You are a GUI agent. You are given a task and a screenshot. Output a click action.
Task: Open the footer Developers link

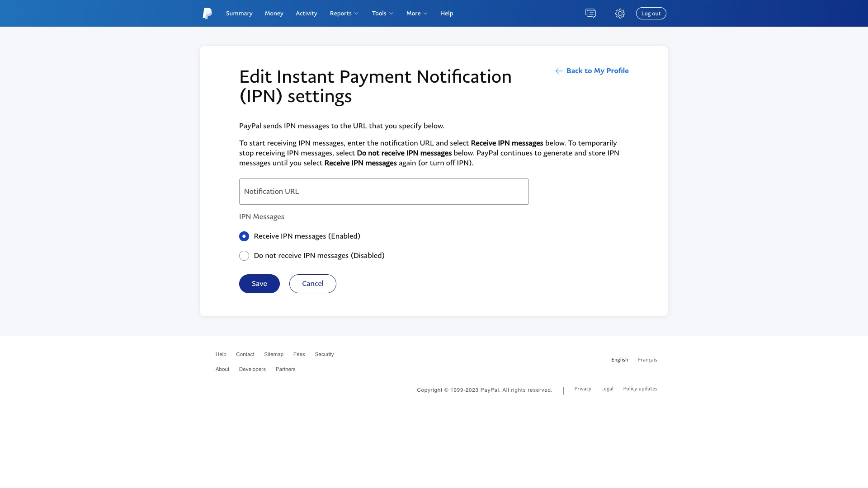tap(252, 369)
